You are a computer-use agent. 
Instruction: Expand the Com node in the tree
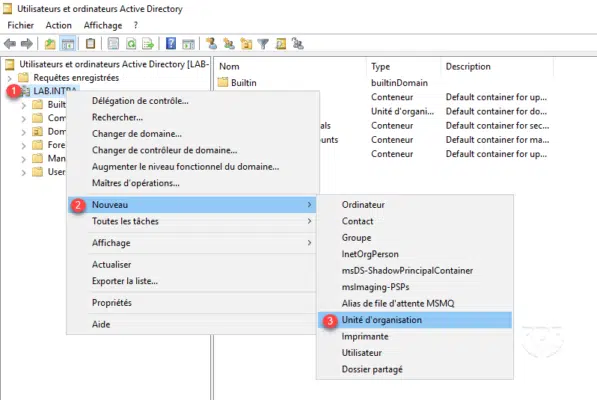coord(24,119)
